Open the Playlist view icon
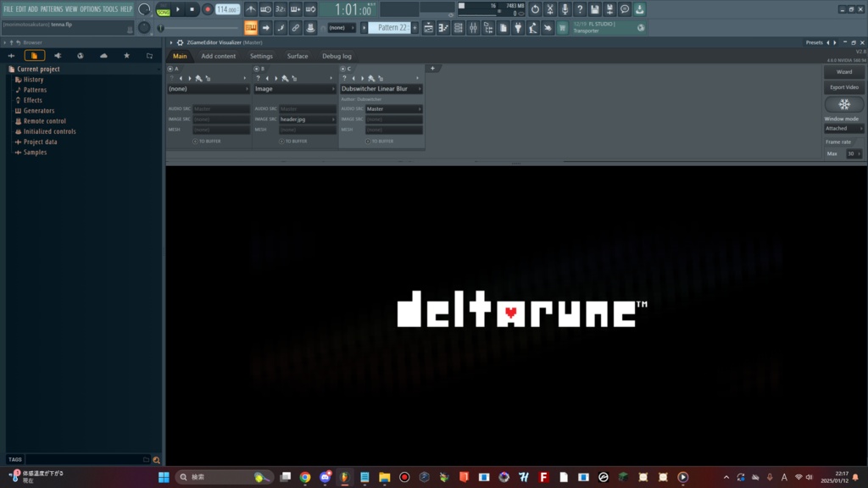The image size is (868, 488). 428,28
